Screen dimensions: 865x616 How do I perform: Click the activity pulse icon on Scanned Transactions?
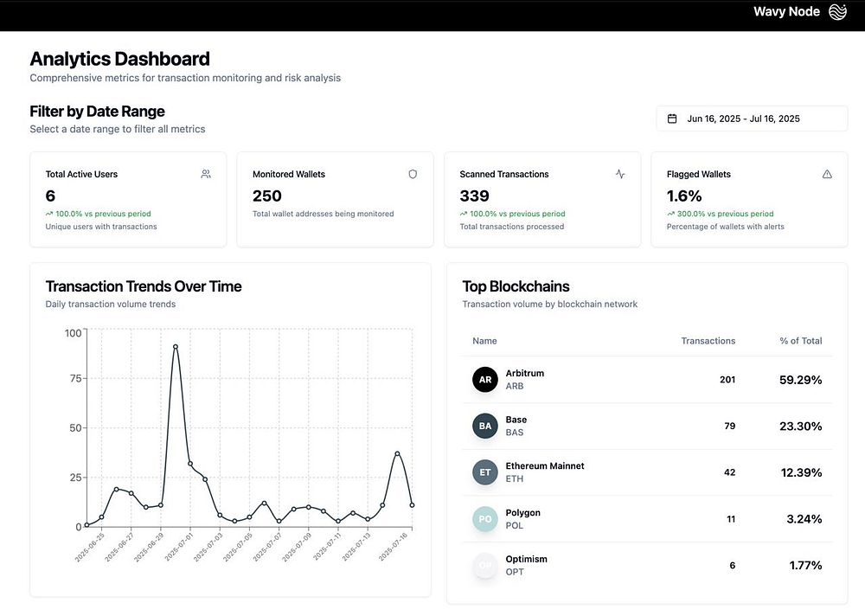tap(620, 174)
